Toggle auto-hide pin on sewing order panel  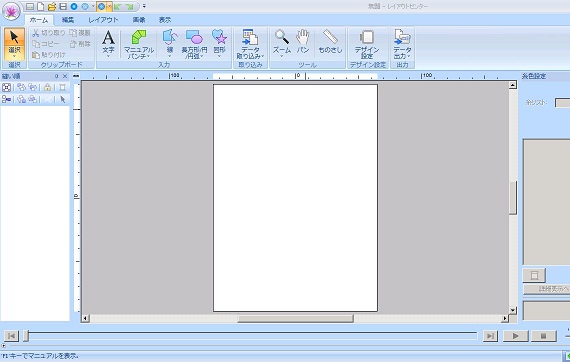click(57, 76)
